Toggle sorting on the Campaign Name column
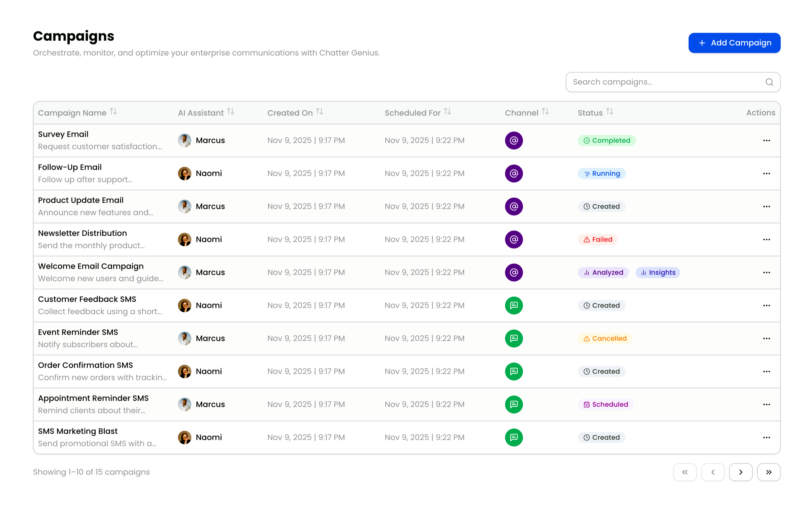812x507 pixels. click(113, 112)
